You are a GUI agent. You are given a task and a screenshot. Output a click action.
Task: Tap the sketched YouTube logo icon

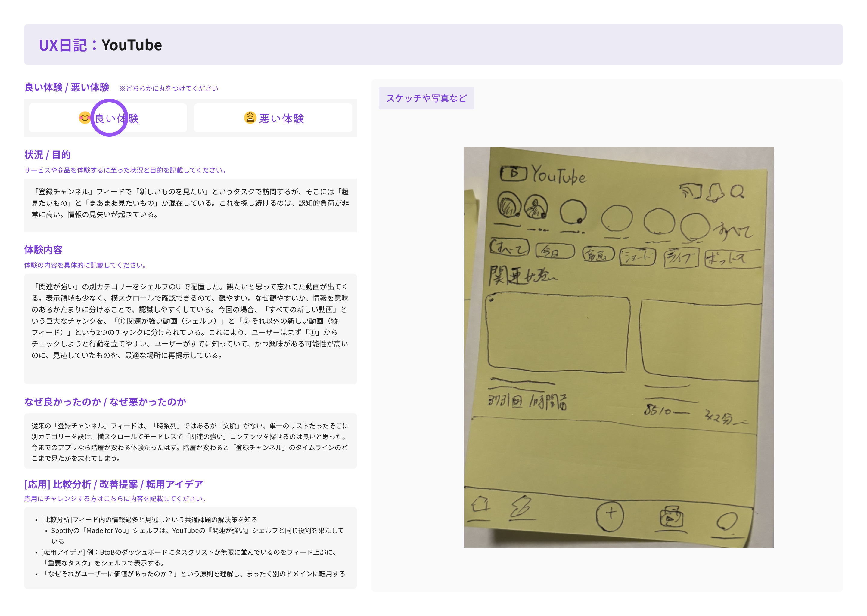point(513,174)
